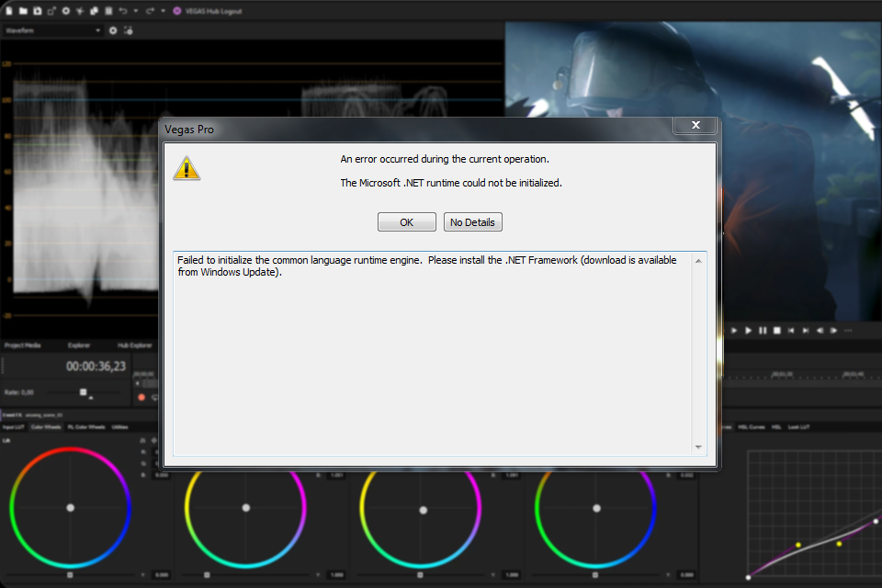
Task: Click the Render As icon in the toolbar
Action: pyautogui.click(x=51, y=11)
